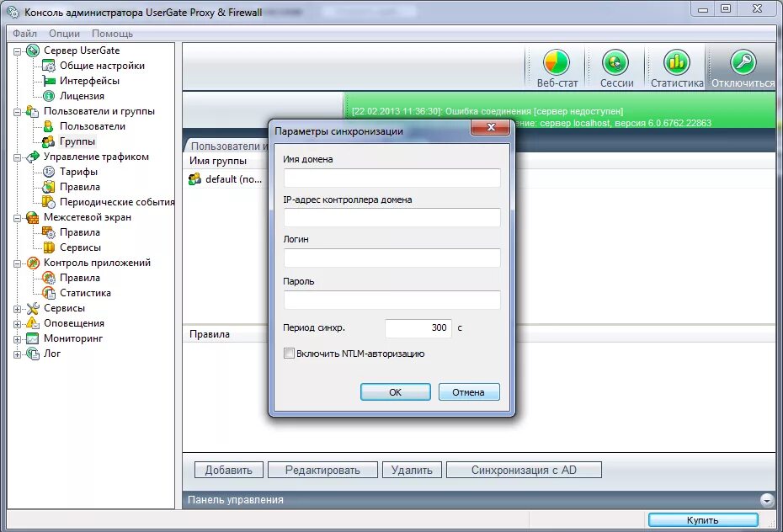Click the Сервисы icon under Межсетевой экран
The width and height of the screenshot is (783, 532).
pyautogui.click(x=49, y=247)
